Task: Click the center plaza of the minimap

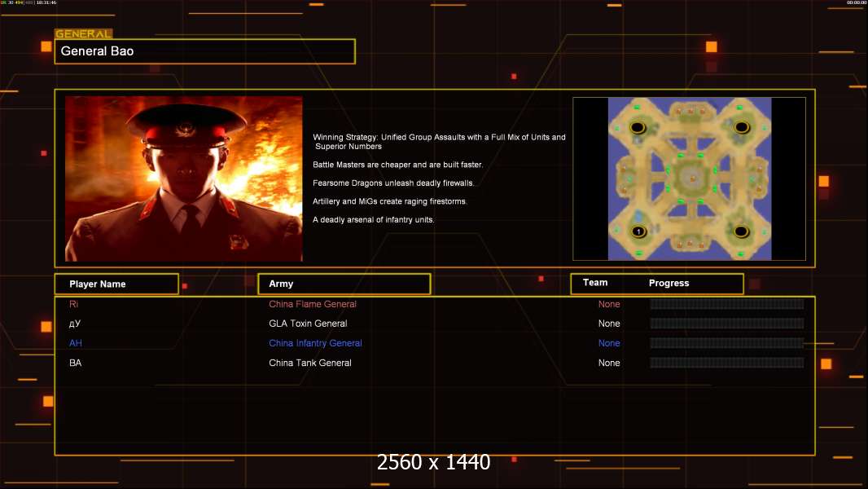Action: (x=692, y=178)
